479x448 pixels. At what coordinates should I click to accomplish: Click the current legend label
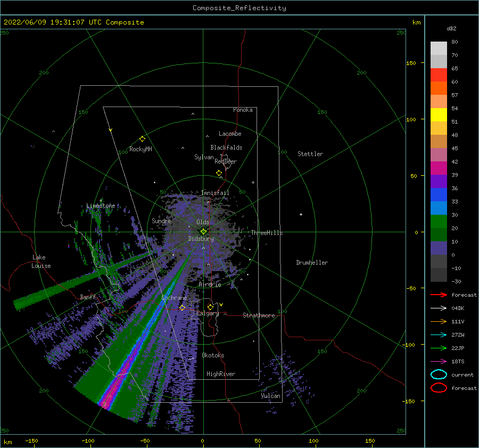tap(463, 374)
